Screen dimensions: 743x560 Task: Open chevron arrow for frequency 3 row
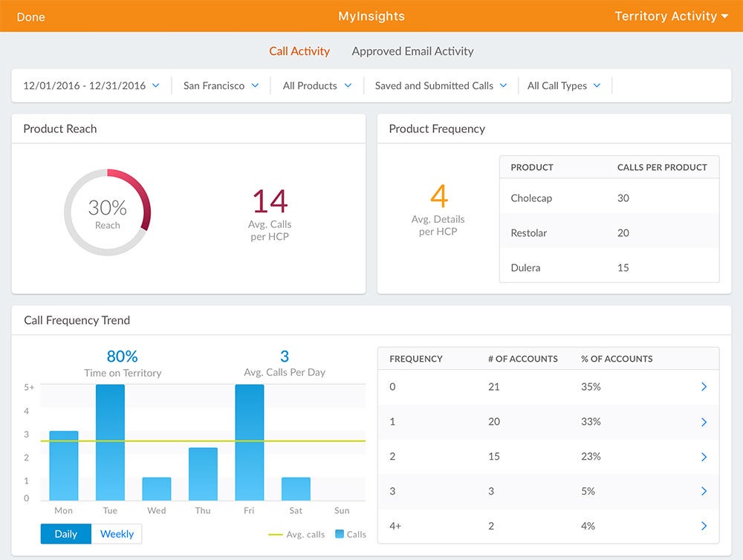tap(704, 491)
